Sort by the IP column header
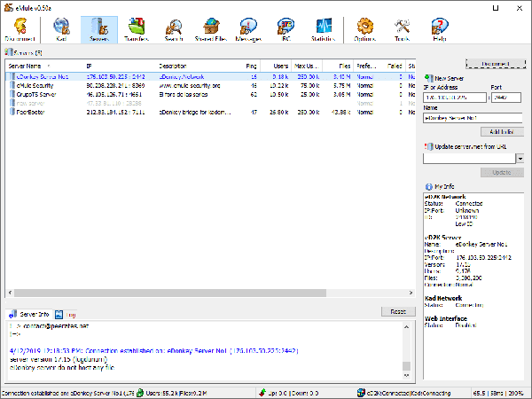Screen dimensions: 532x399 click(120, 66)
